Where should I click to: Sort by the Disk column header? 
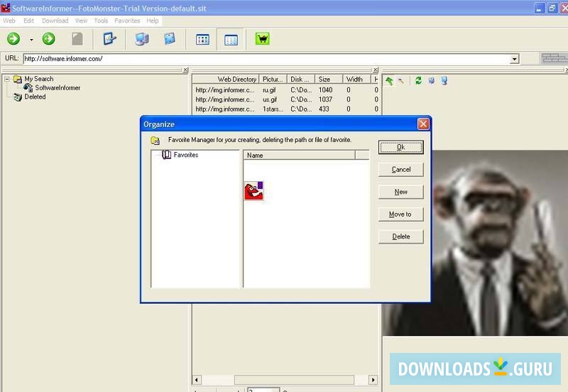(300, 79)
